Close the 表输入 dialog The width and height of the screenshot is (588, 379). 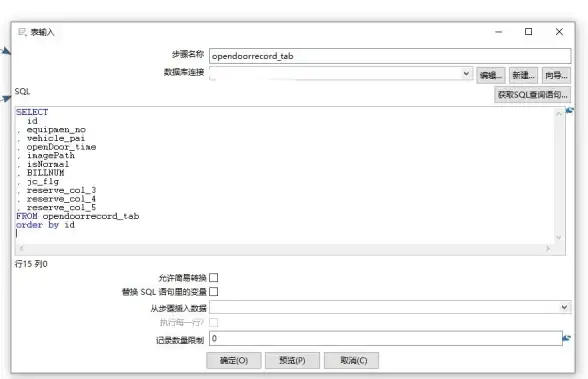coord(559,31)
